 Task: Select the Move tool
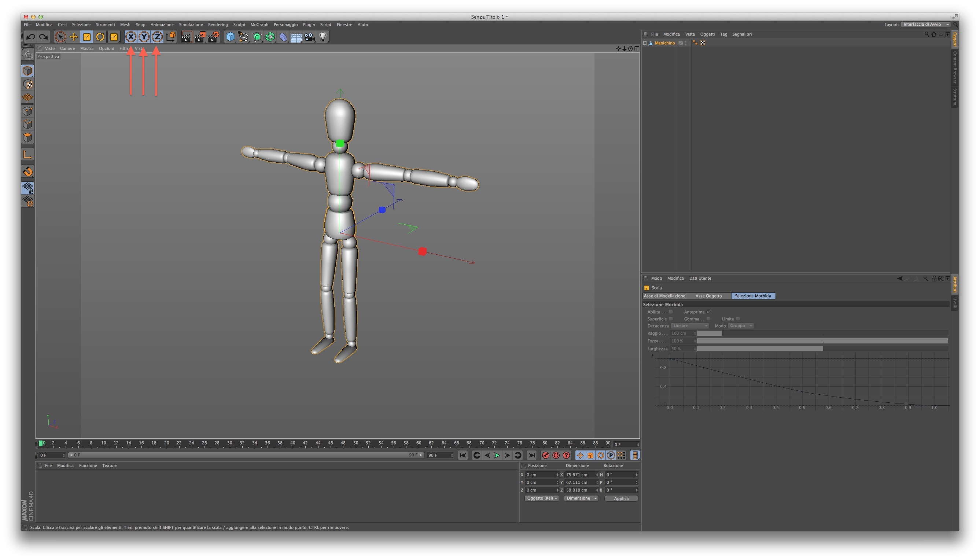73,37
